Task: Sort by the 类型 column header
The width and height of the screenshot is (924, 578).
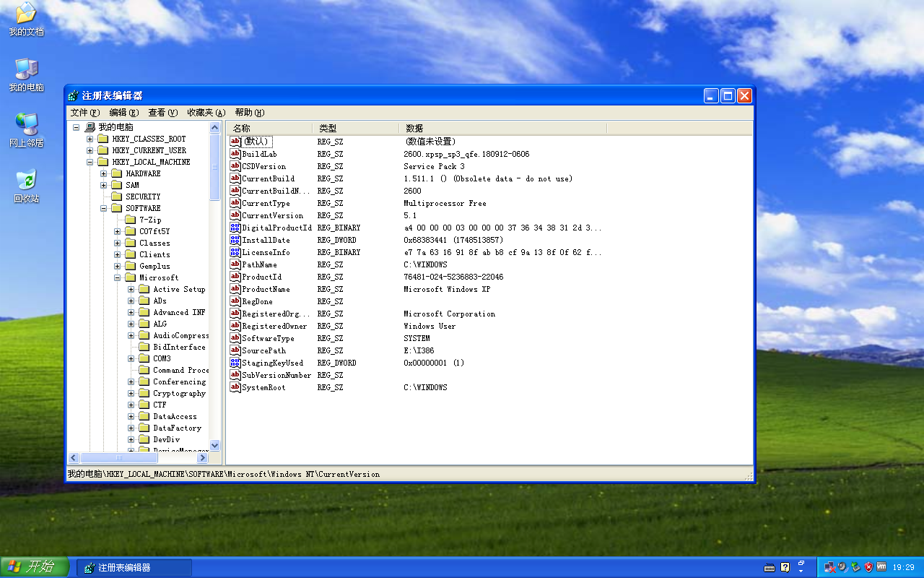Action: pos(356,128)
